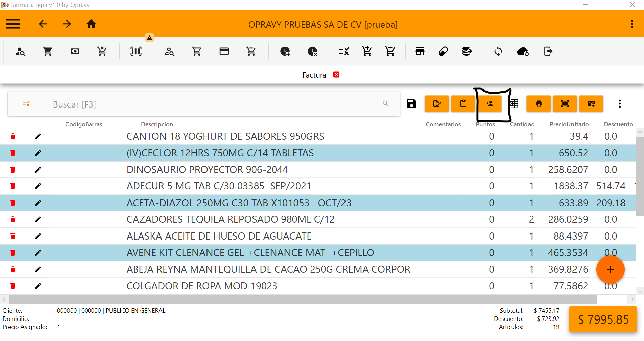Delete the COLGADOR DE ROPA row
This screenshot has height=341, width=644.
point(13,286)
